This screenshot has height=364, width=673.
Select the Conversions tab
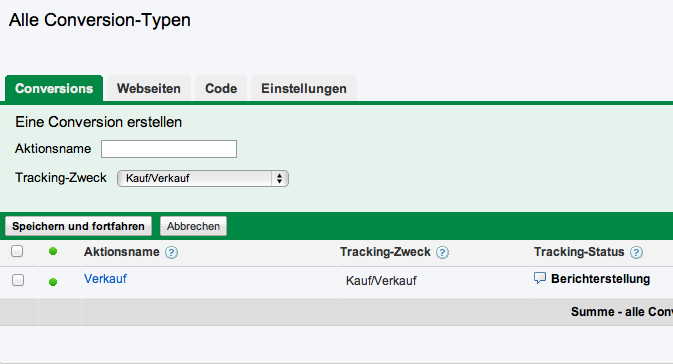pos(54,88)
